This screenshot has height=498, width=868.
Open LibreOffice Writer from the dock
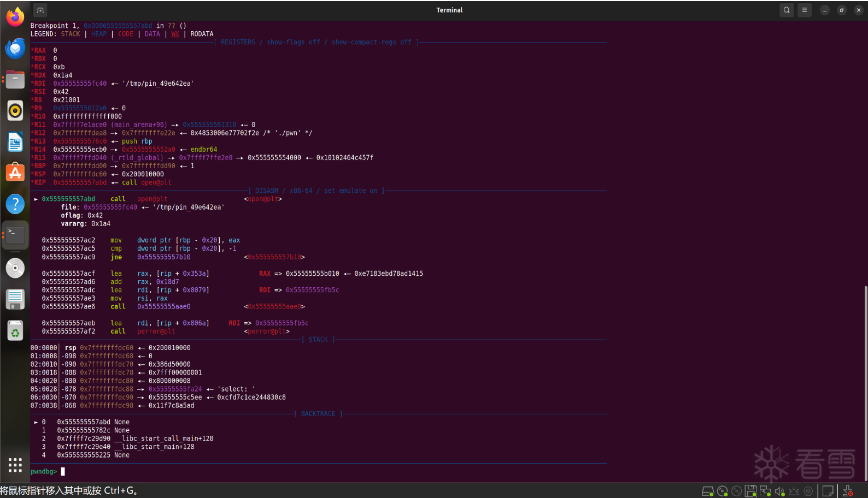[x=15, y=142]
